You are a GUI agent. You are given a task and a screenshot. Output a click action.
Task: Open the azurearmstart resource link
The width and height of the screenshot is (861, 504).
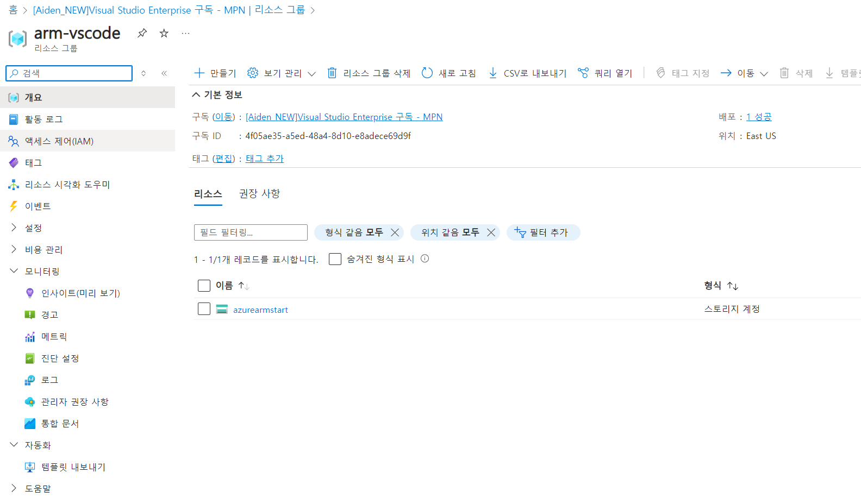[261, 310]
